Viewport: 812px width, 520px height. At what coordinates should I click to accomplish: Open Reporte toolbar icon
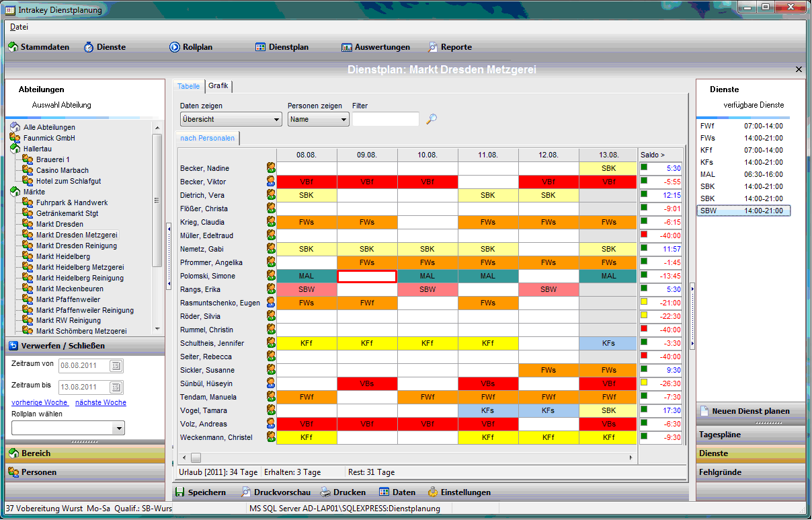tap(433, 47)
